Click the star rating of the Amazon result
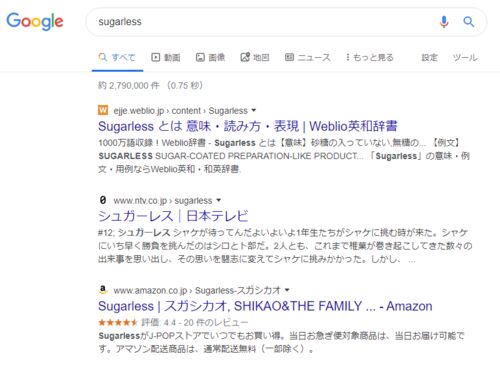 (x=118, y=322)
